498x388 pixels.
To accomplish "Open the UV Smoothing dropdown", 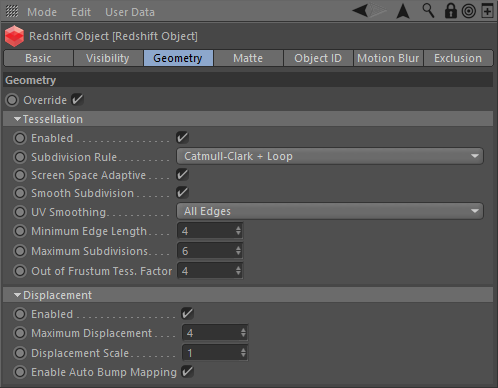I will click(x=330, y=211).
